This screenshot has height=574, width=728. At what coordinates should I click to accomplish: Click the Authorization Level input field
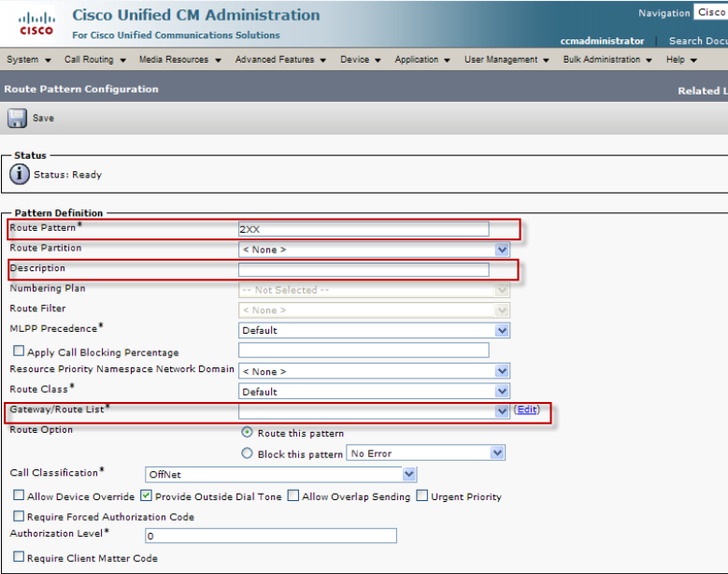[271, 536]
